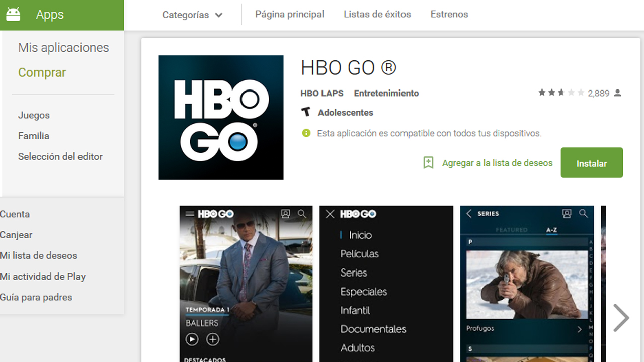The height and width of the screenshot is (362, 644).
Task: Select Comprar in the sidebar
Action: point(42,73)
